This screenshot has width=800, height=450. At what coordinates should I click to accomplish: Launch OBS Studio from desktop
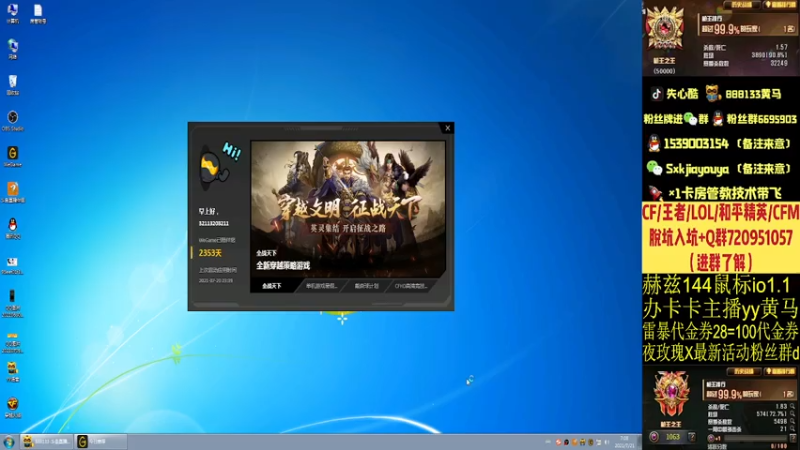(x=13, y=119)
